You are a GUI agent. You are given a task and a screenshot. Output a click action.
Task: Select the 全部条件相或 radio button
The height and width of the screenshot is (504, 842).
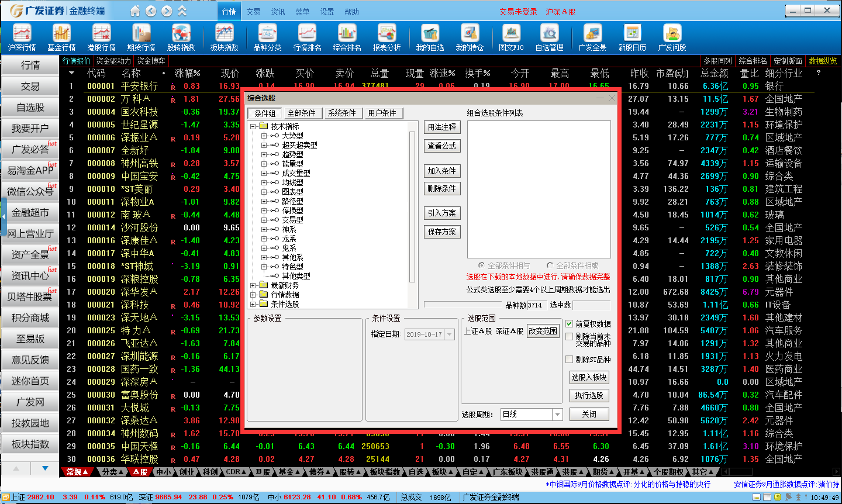click(x=550, y=265)
